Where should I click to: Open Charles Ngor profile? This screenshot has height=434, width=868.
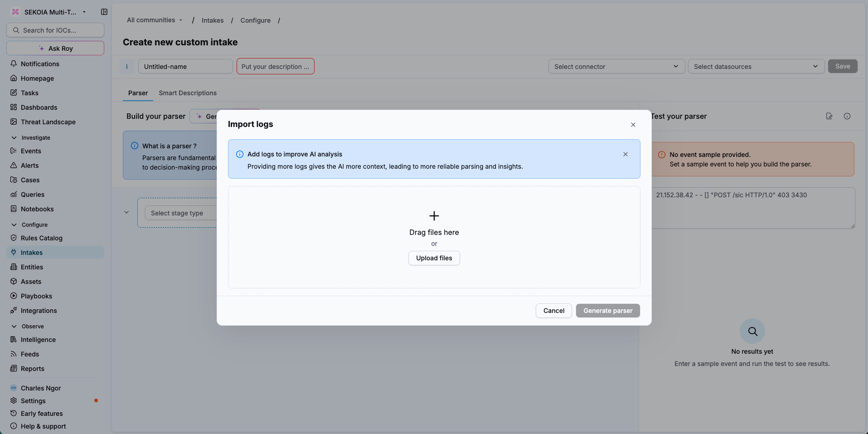pyautogui.click(x=41, y=388)
